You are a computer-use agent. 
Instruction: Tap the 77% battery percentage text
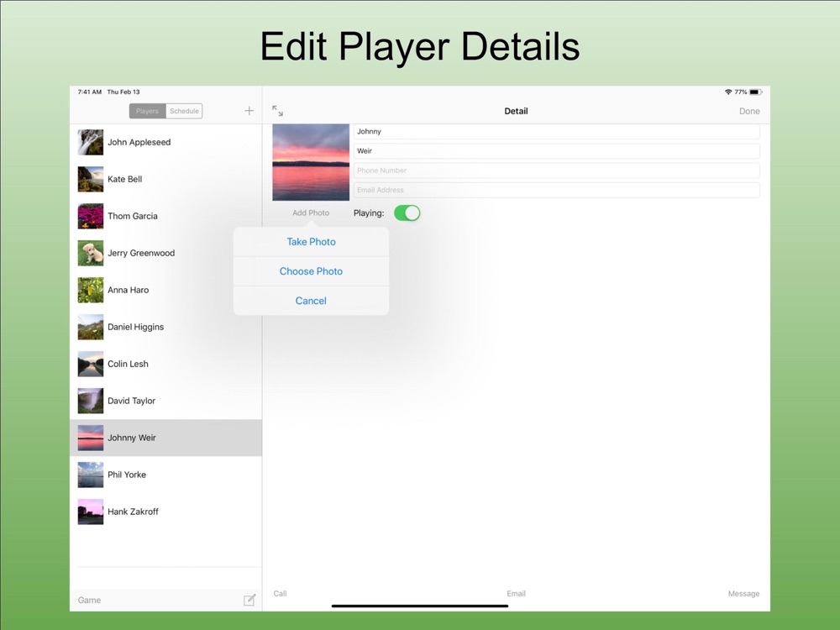point(740,92)
